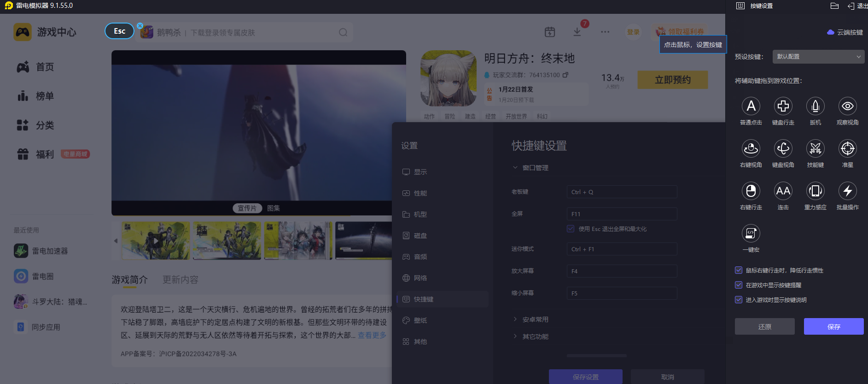The height and width of the screenshot is (384, 868).
Task: Expand the 其它功能 section
Action: (x=530, y=337)
